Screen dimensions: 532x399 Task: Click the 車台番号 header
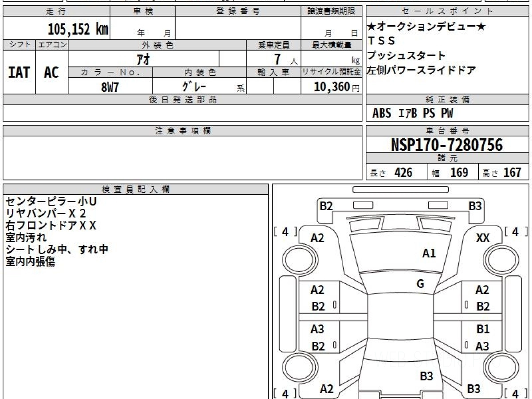click(x=448, y=131)
